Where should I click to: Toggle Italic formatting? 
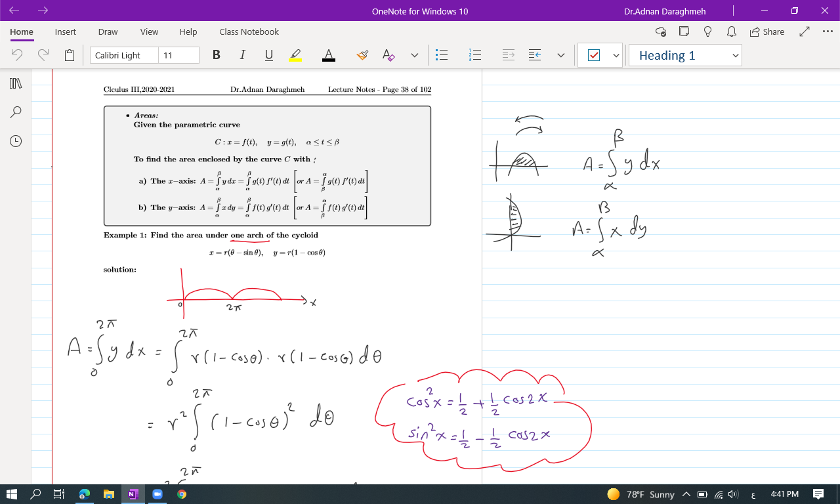(242, 55)
